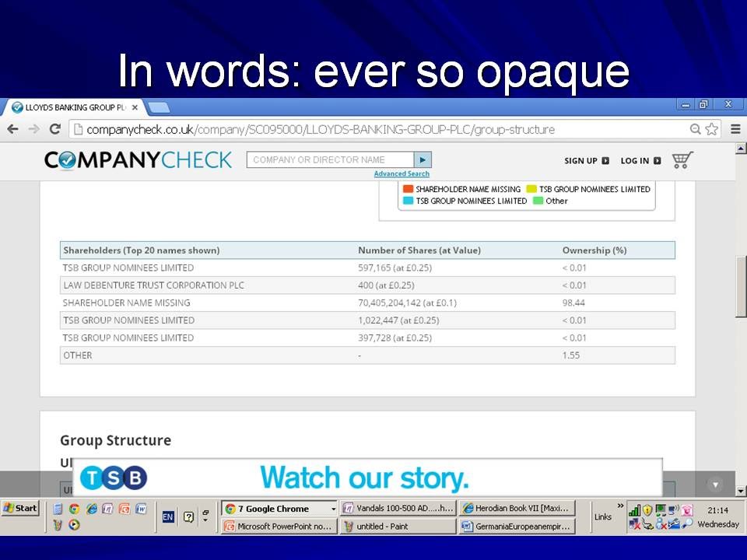
Task: Expand the Links toolbar chevron
Action: [x=620, y=506]
